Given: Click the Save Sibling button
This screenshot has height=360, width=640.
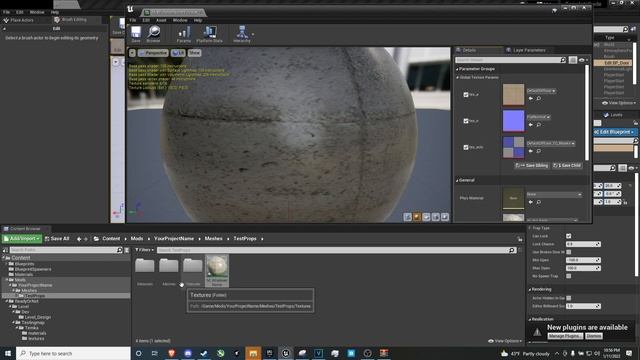Looking at the screenshot, I should coord(532,166).
